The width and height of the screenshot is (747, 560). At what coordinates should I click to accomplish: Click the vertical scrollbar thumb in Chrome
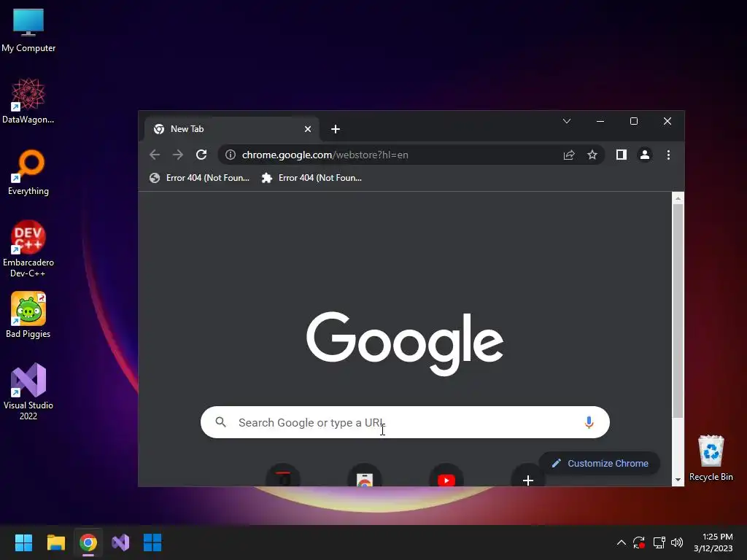pyautogui.click(x=678, y=311)
